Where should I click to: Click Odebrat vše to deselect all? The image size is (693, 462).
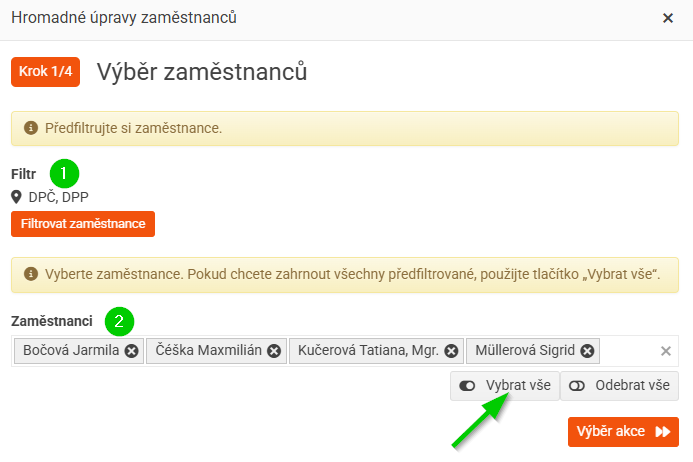(x=620, y=385)
